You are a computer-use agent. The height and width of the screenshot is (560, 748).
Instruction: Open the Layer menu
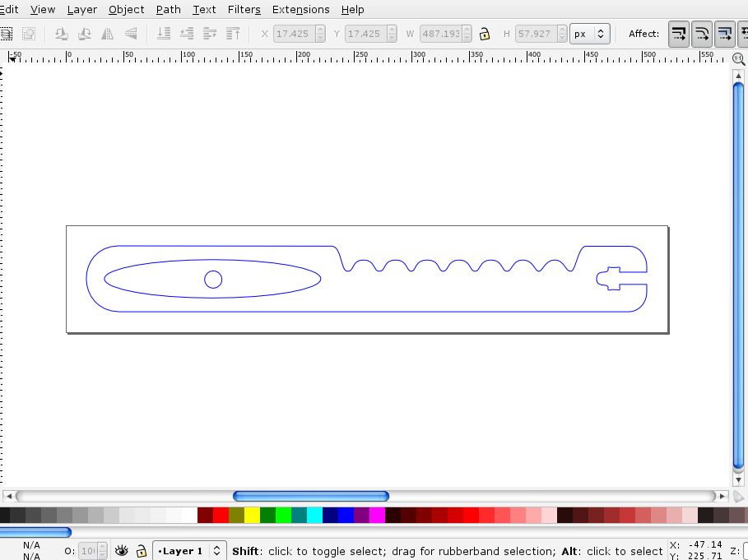[x=82, y=10]
